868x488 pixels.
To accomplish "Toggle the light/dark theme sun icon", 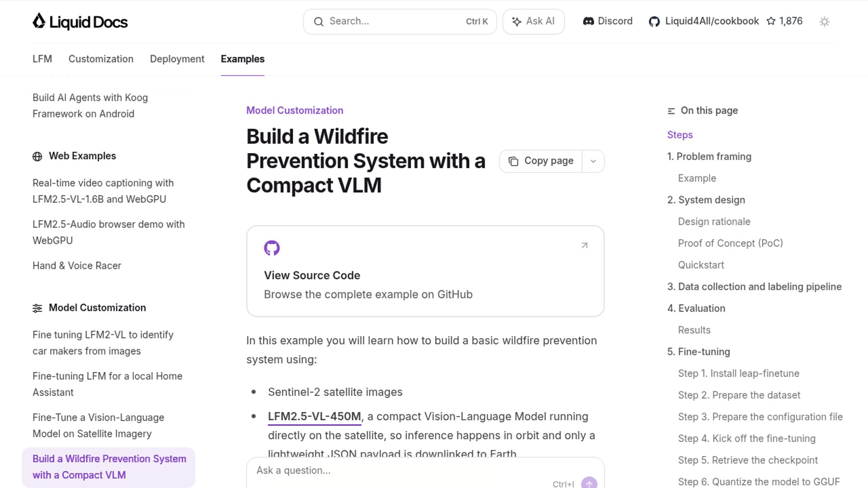I will click(824, 22).
